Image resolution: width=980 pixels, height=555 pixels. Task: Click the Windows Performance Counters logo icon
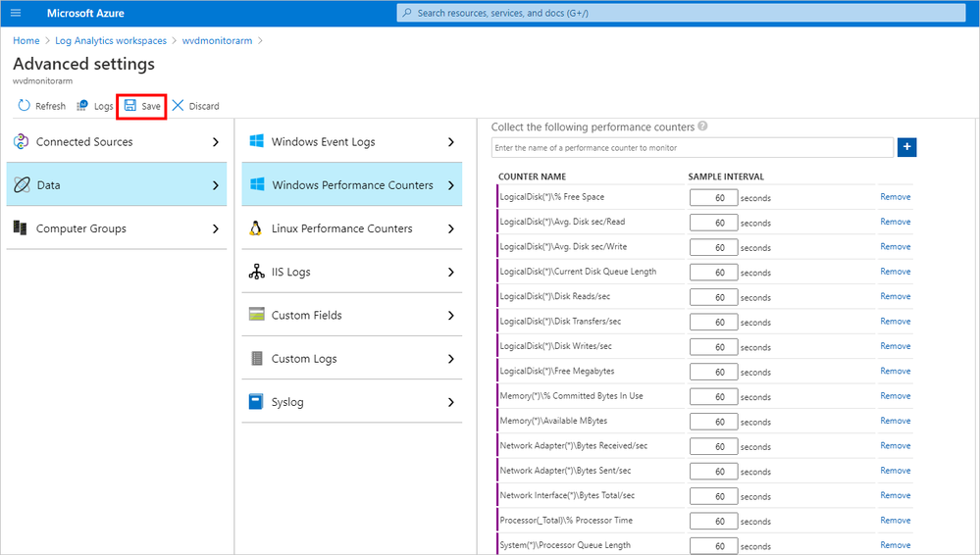point(257,184)
